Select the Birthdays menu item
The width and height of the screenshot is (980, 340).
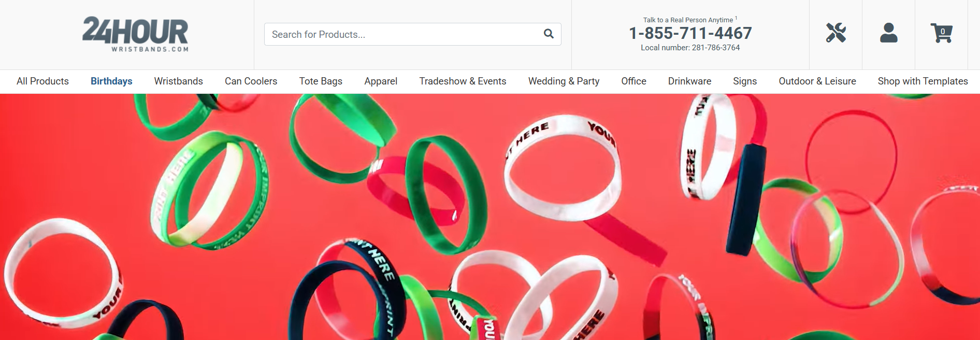click(x=111, y=81)
